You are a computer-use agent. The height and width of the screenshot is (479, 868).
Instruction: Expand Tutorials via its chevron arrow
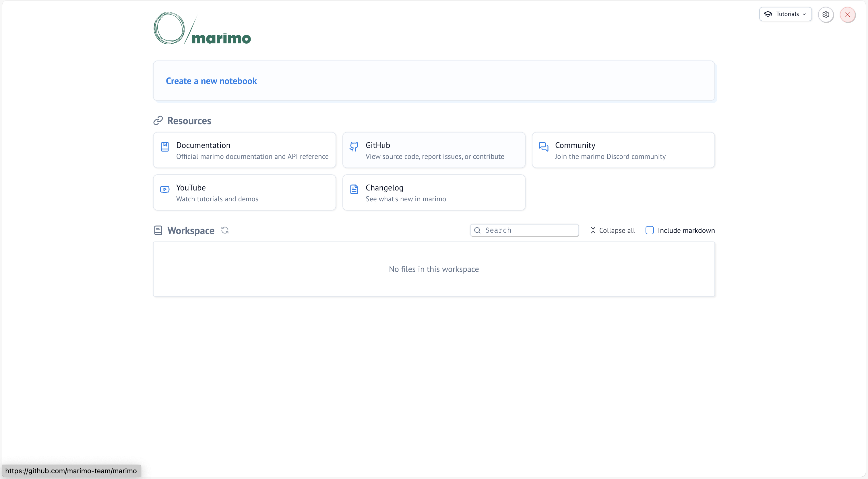[804, 14]
